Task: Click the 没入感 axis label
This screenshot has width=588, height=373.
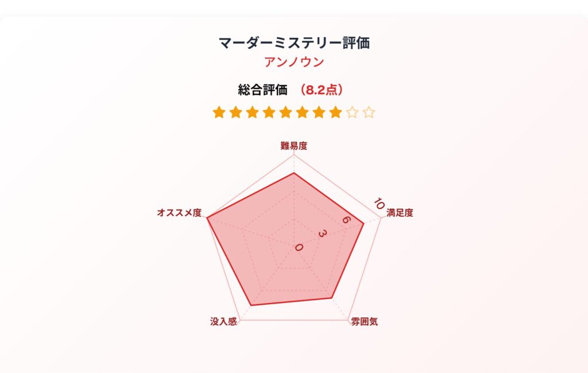Action: 223,322
